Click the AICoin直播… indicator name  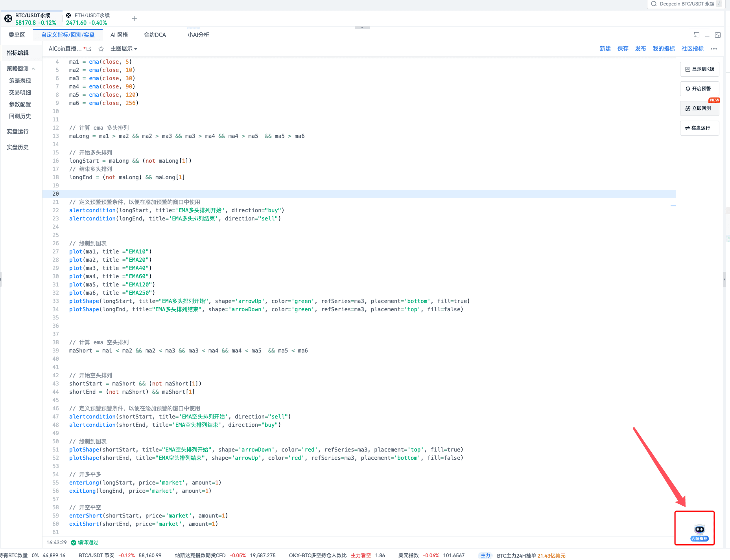(65, 49)
